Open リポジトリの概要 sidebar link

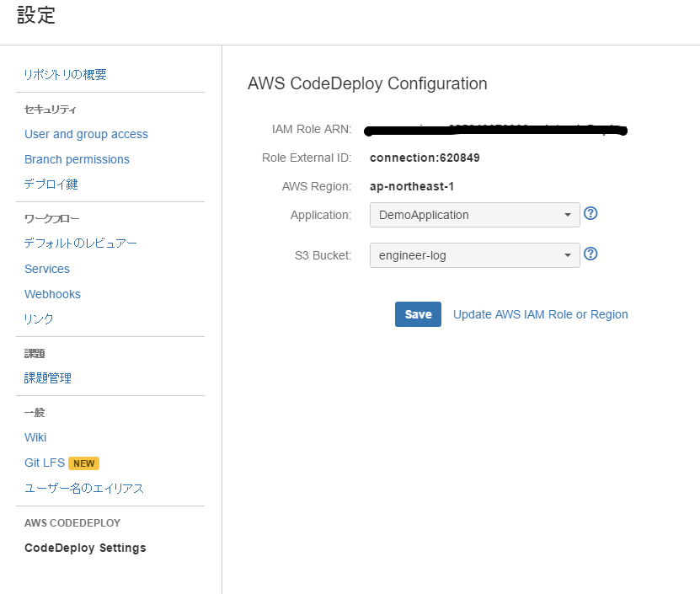65,75
